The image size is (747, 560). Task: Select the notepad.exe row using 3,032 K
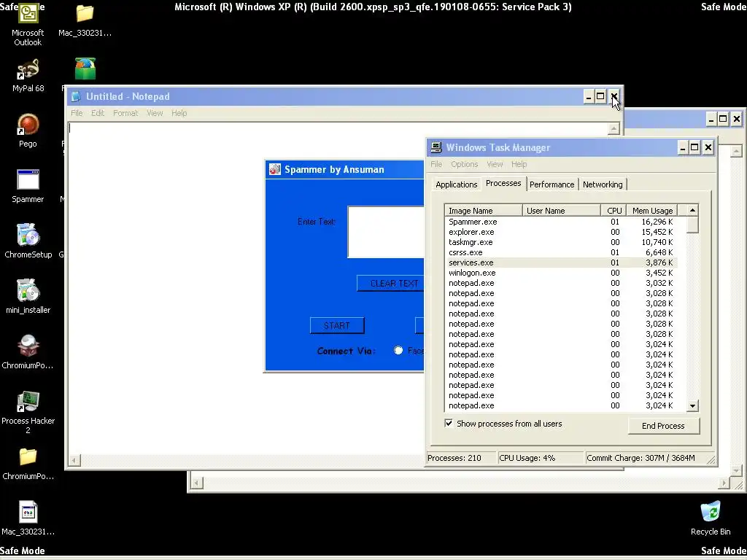click(561, 284)
